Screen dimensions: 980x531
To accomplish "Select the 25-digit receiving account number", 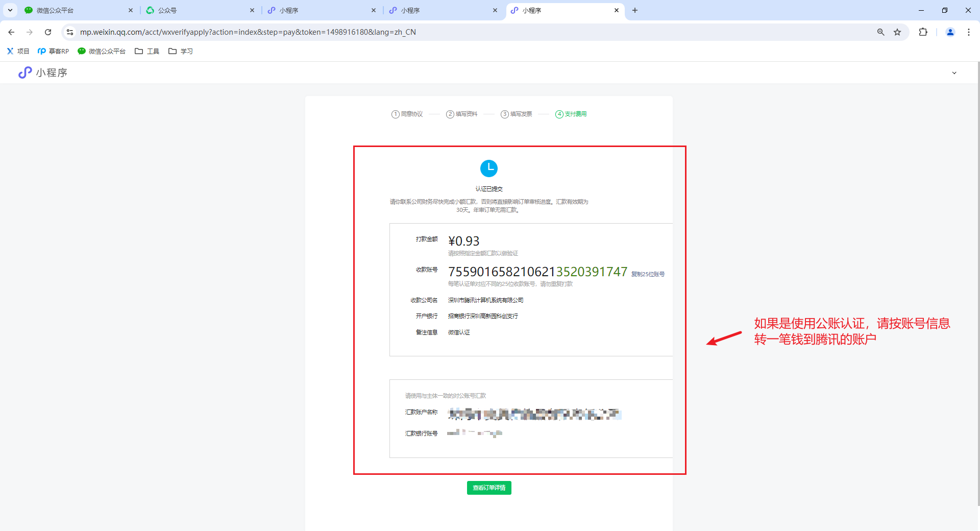I will tap(537, 272).
